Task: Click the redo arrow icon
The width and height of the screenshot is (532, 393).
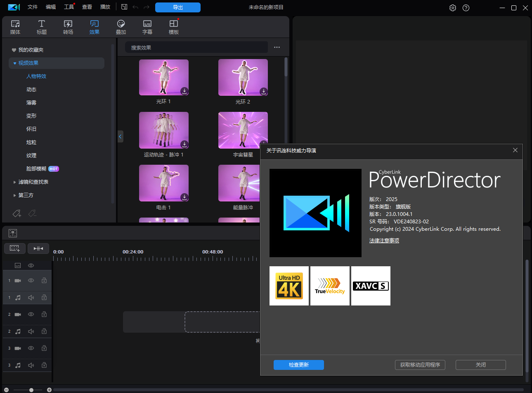Action: click(147, 7)
